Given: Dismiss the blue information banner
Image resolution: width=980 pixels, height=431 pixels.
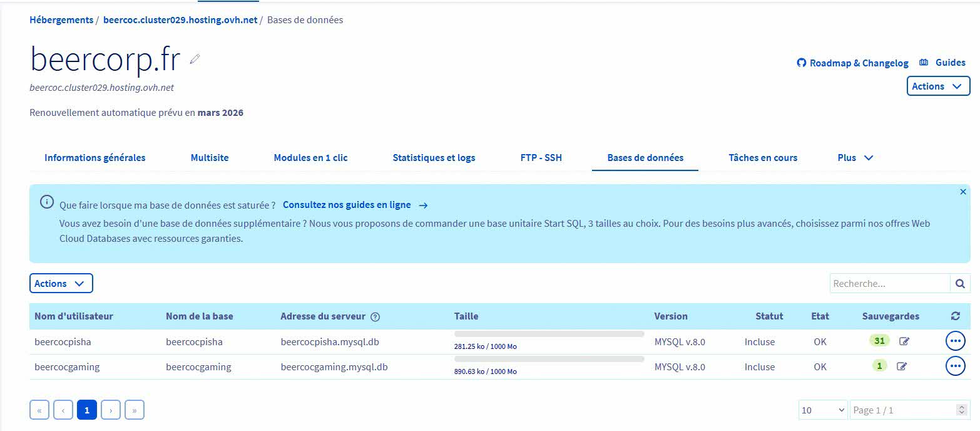Looking at the screenshot, I should [x=963, y=192].
